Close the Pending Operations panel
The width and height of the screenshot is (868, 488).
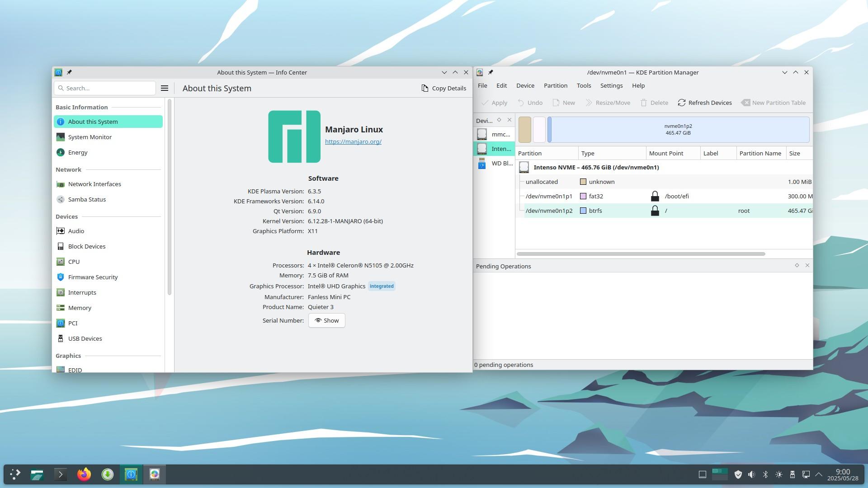tap(807, 265)
